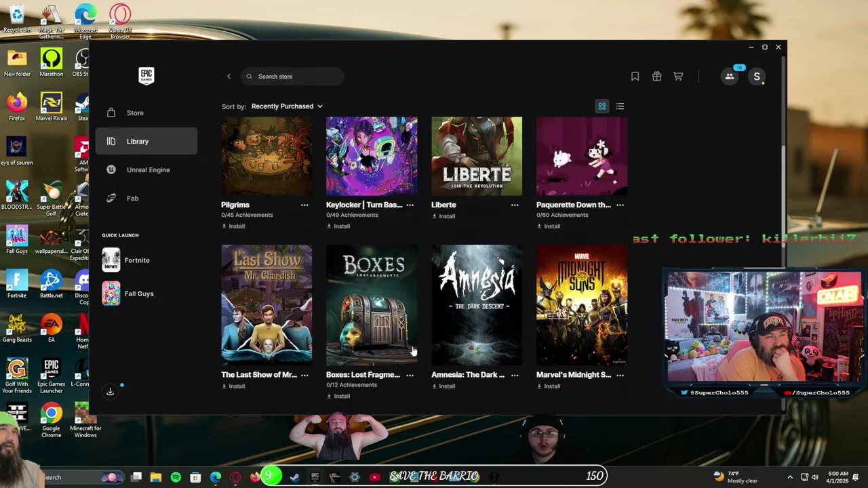Image resolution: width=868 pixels, height=488 pixels.
Task: Open Firefox desktop shortcut
Action: [x=17, y=108]
